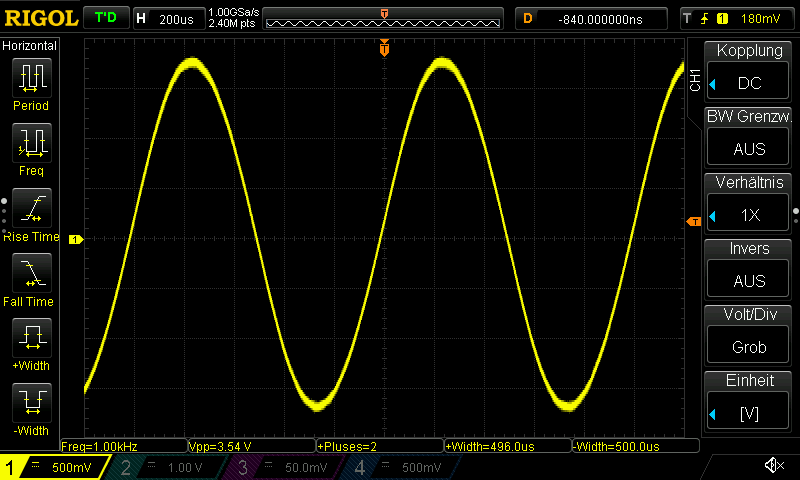Click the speaker mute icon
Viewport: 800px width, 480px height.
click(x=773, y=466)
